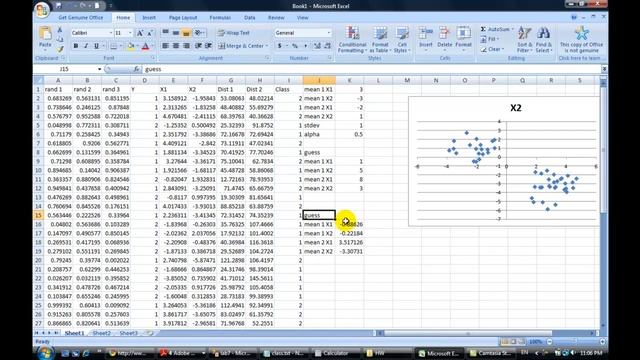640x360 pixels.
Task: Click Increase Decimal icon
Action: (317, 46)
